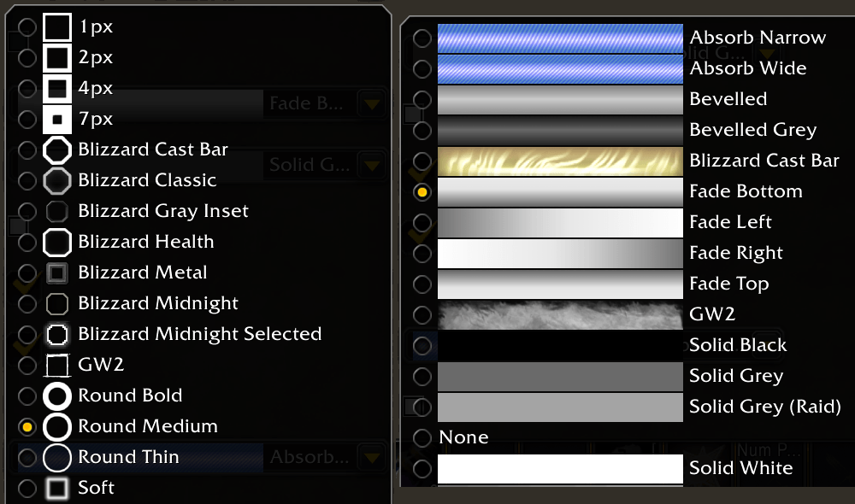
Task: Choose the Fade Left texture preview
Action: point(560,223)
